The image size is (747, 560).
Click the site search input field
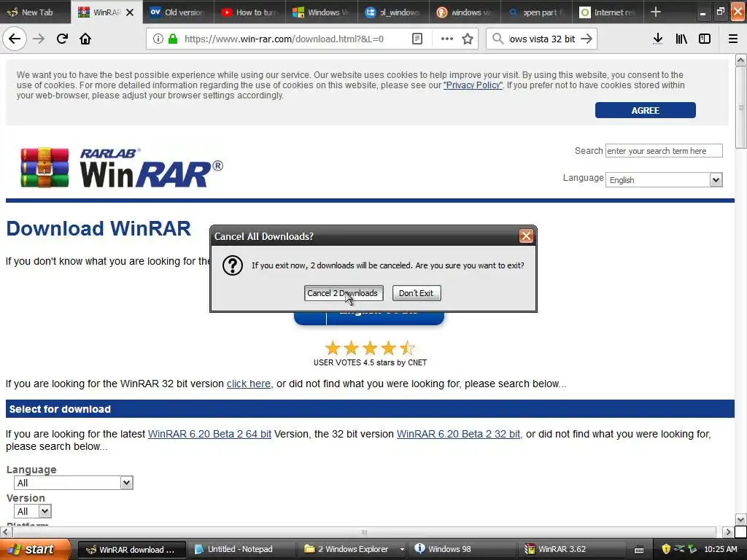click(664, 151)
